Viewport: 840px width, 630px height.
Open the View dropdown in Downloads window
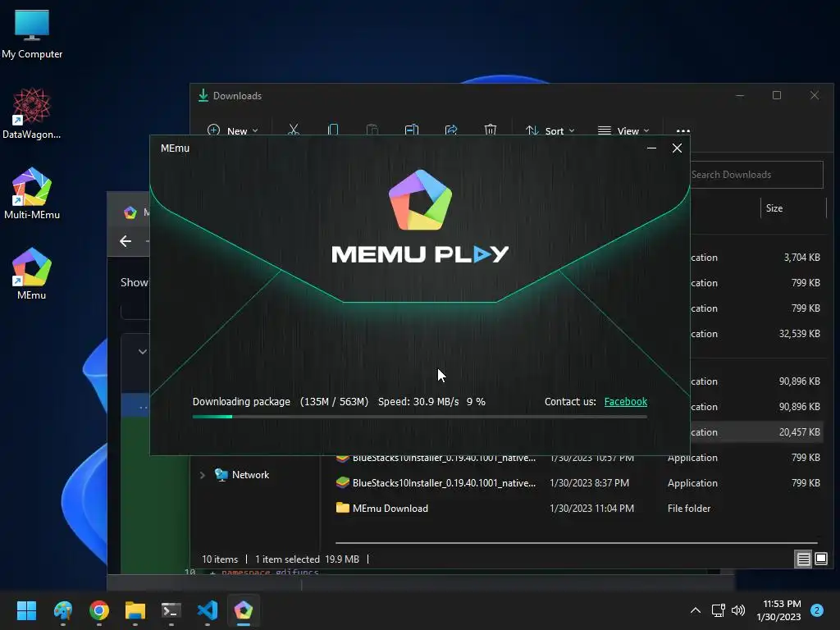(x=623, y=130)
